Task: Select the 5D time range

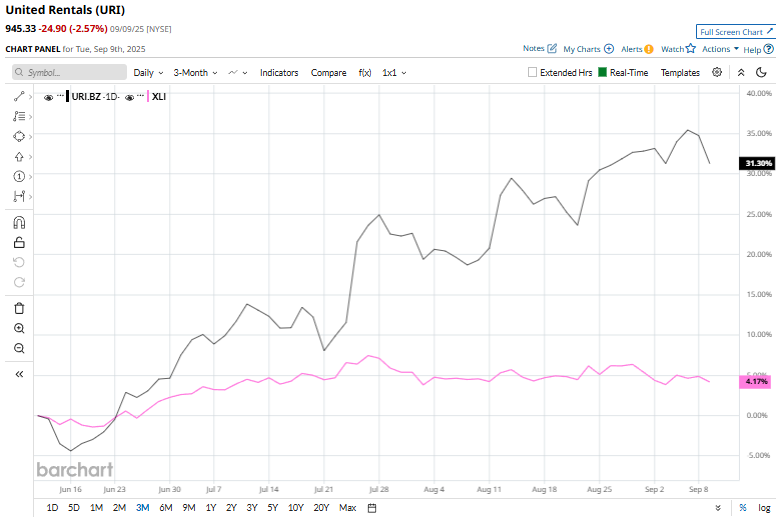Action: pos(74,508)
